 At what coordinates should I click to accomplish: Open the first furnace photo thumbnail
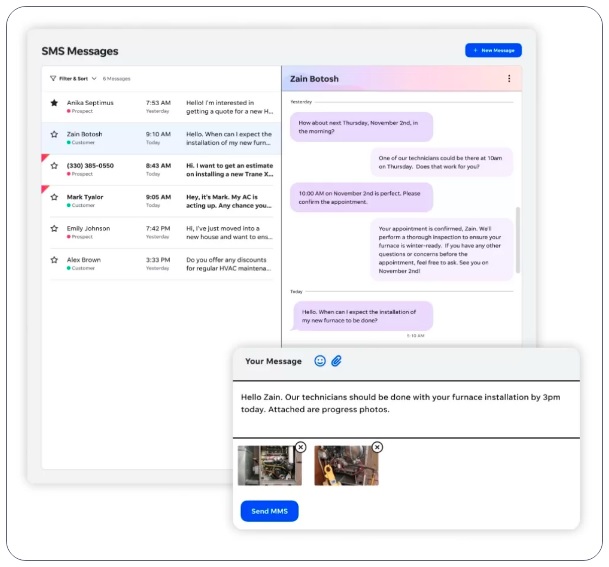point(266,466)
